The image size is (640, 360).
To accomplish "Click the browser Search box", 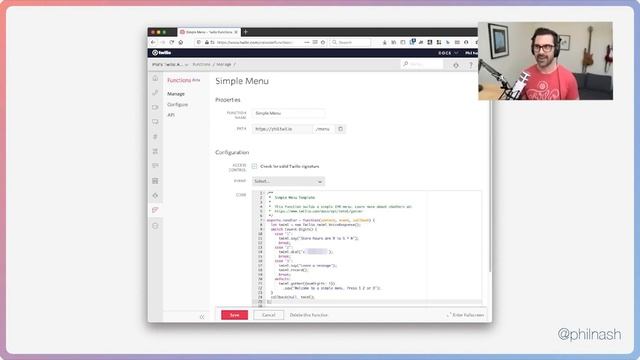I will point(351,42).
